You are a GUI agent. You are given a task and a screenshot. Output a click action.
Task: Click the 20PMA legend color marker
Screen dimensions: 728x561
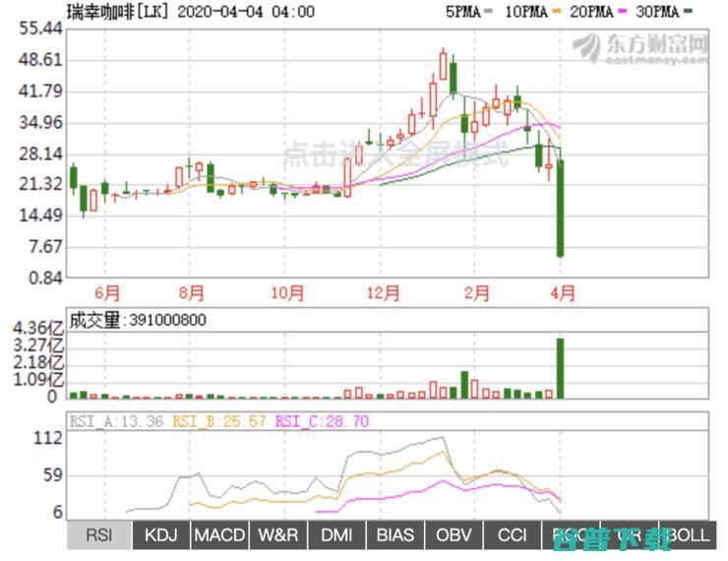point(622,11)
